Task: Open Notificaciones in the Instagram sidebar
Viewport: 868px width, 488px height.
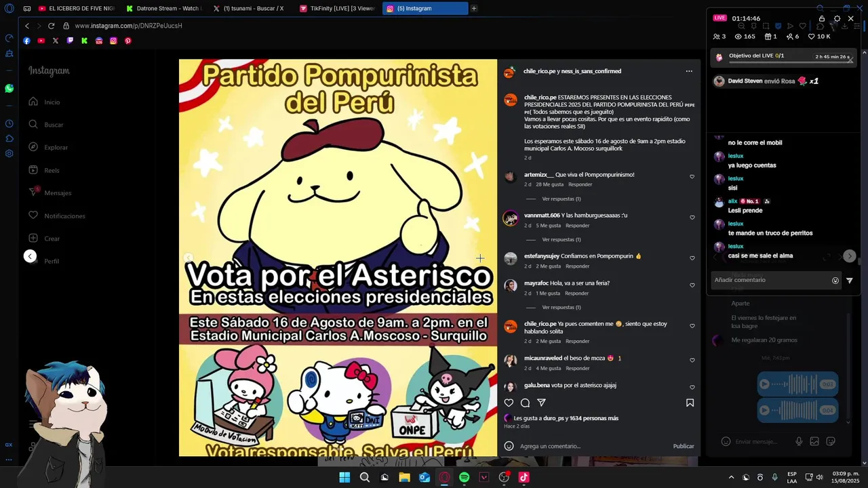Action: coord(57,216)
